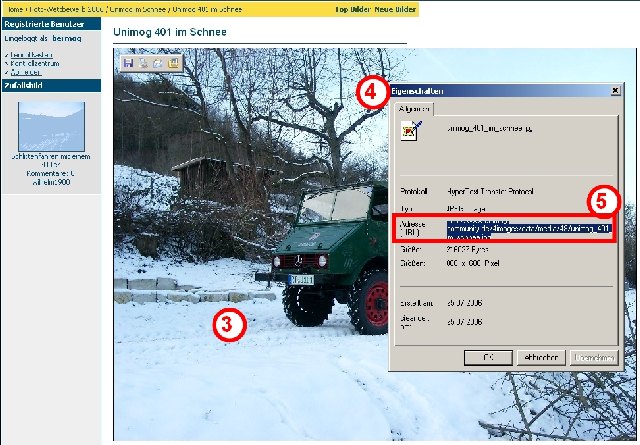Click the Ausloggen sidebar link
Screen dimensions: 640x445
[26, 72]
